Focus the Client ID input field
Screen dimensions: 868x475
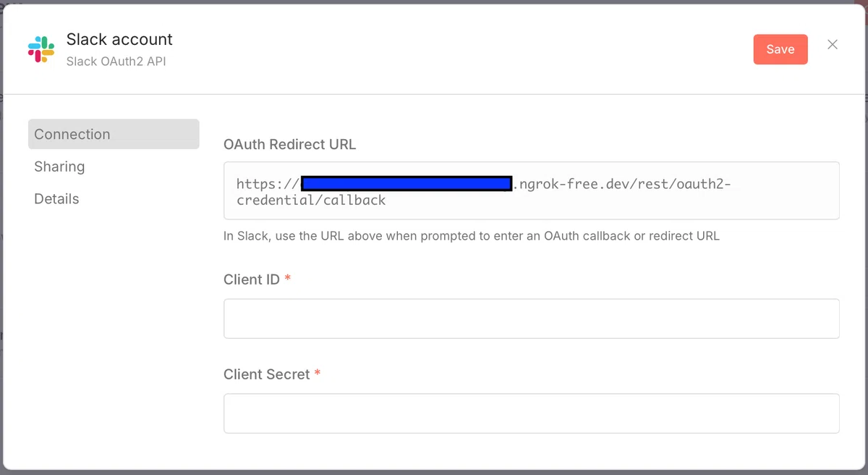click(x=532, y=319)
